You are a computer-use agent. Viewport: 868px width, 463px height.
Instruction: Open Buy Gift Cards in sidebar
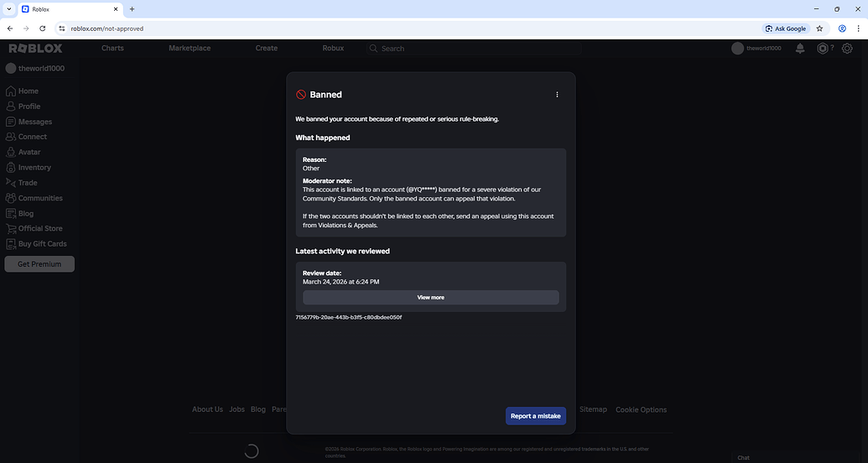coord(36,244)
